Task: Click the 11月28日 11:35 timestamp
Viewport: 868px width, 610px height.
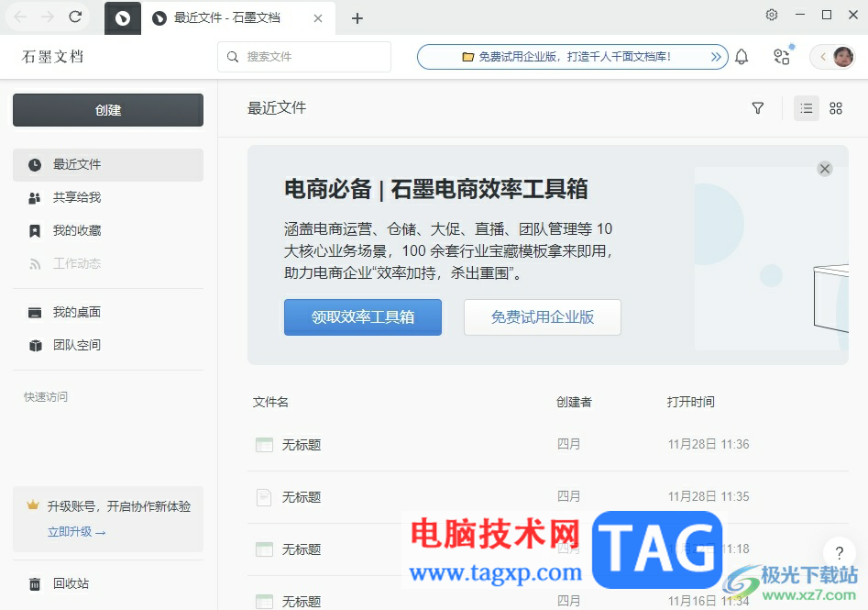Action: click(709, 496)
